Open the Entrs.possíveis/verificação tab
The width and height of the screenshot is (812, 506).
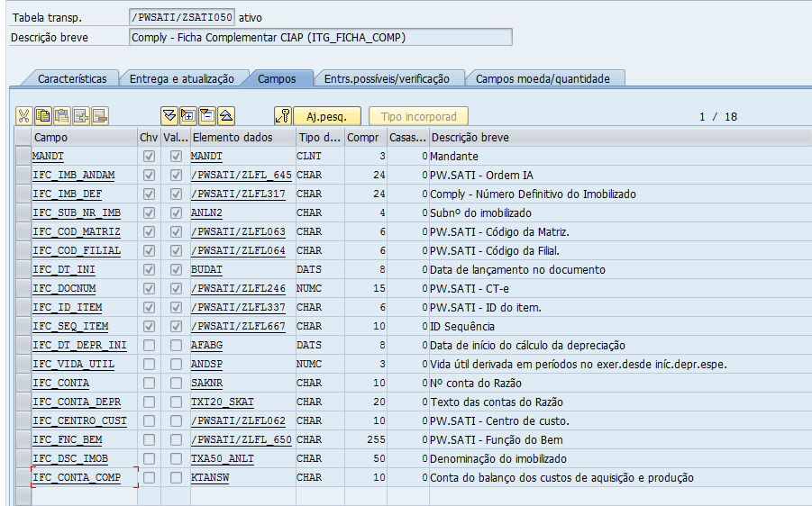click(387, 79)
